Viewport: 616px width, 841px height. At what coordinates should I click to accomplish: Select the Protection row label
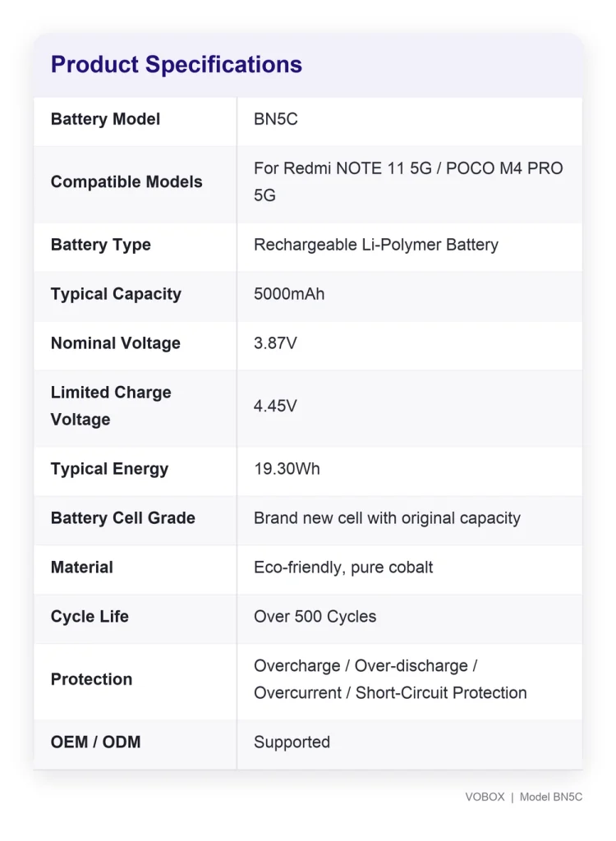[x=92, y=679]
